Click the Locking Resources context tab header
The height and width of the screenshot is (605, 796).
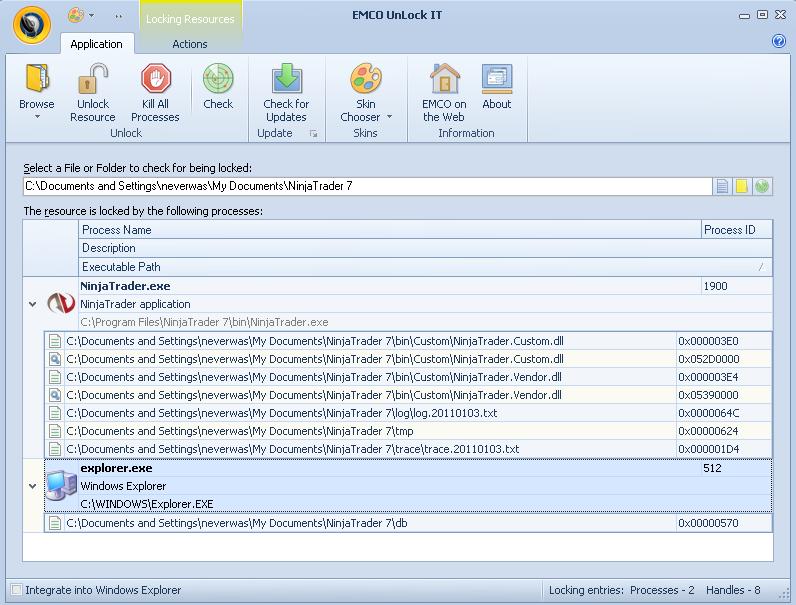click(190, 19)
